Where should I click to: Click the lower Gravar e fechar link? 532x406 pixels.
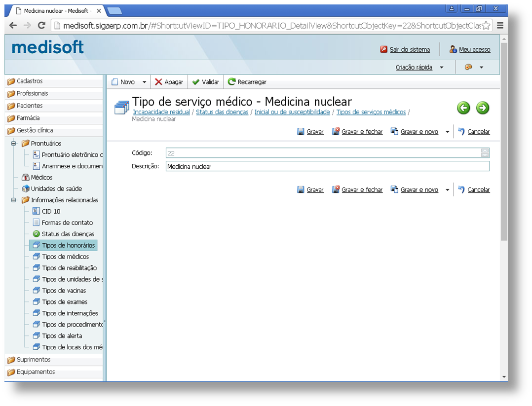[x=362, y=190]
